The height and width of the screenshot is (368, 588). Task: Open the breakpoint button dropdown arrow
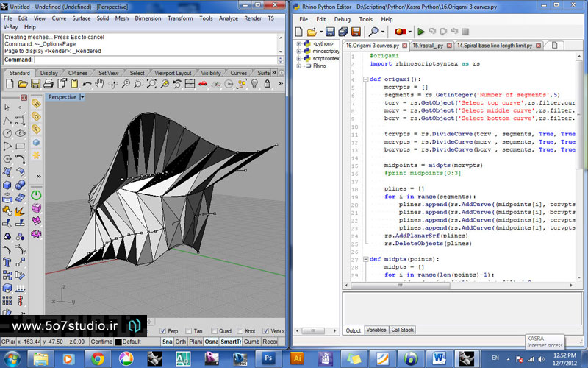click(x=409, y=32)
